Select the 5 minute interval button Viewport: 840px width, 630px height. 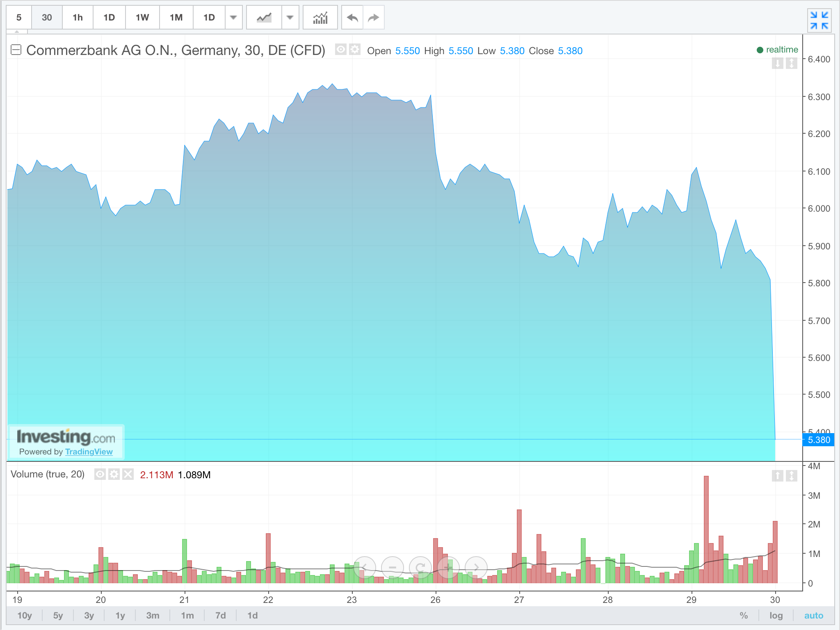19,17
